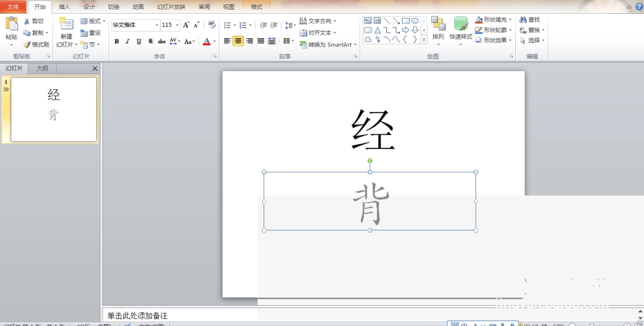Toggle strikethrough (abc)
The image size is (644, 326).
click(x=162, y=41)
